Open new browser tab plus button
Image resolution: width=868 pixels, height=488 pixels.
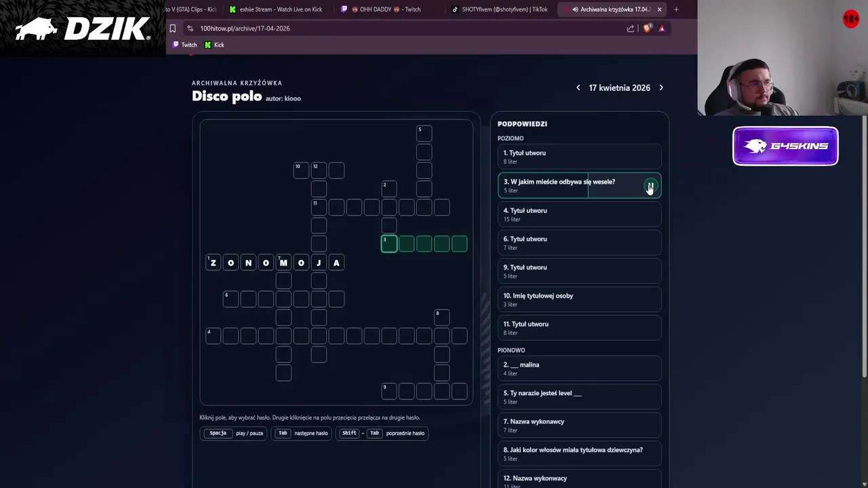click(676, 9)
